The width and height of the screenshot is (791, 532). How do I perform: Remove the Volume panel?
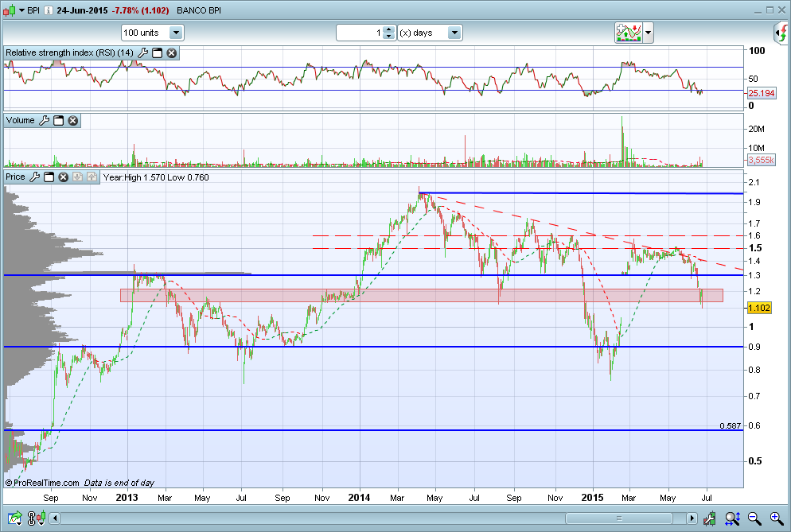click(73, 121)
